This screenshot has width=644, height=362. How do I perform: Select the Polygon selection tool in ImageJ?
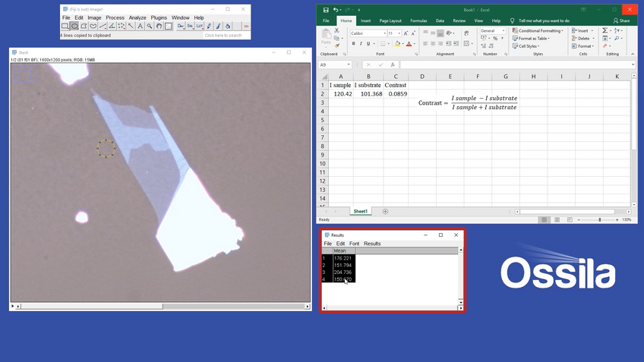[x=84, y=26]
